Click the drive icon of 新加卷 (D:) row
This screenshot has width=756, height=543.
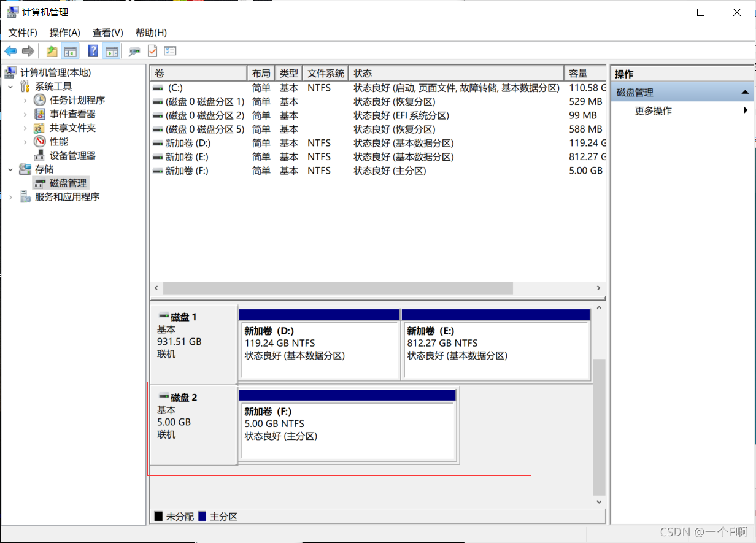click(x=158, y=143)
